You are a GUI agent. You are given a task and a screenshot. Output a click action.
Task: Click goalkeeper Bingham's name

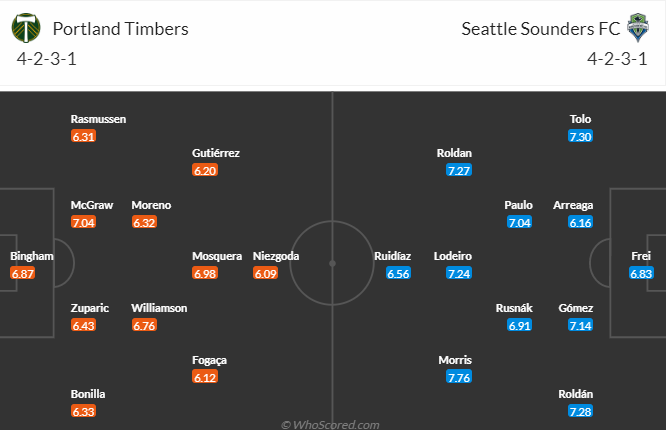pos(32,256)
